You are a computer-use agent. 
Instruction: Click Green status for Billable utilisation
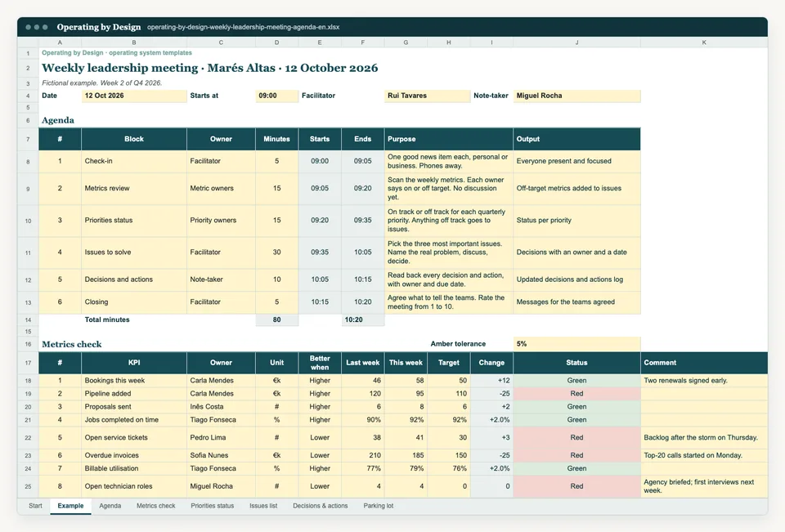point(576,468)
